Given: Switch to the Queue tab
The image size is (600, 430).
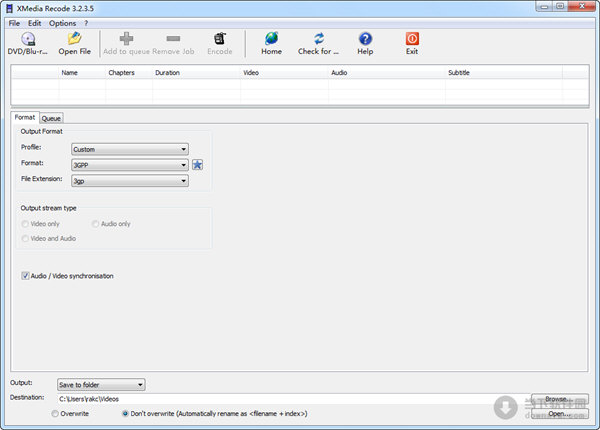Looking at the screenshot, I should point(51,118).
